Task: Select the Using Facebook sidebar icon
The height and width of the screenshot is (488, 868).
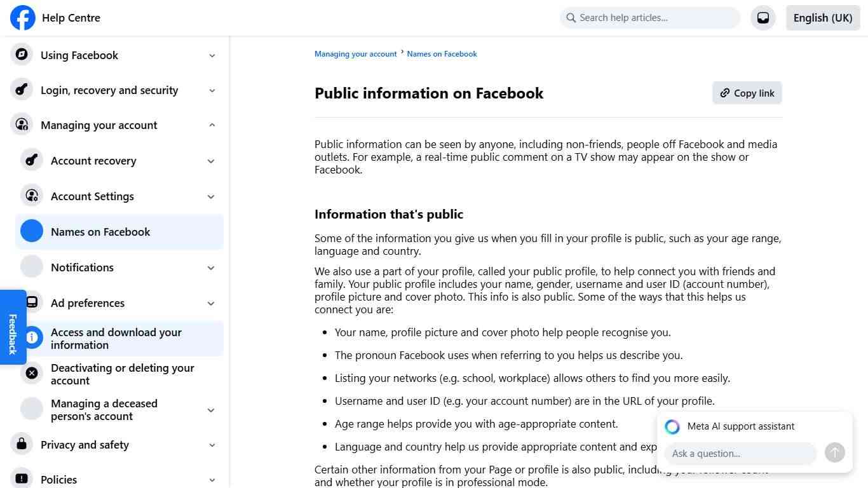Action: (x=21, y=55)
